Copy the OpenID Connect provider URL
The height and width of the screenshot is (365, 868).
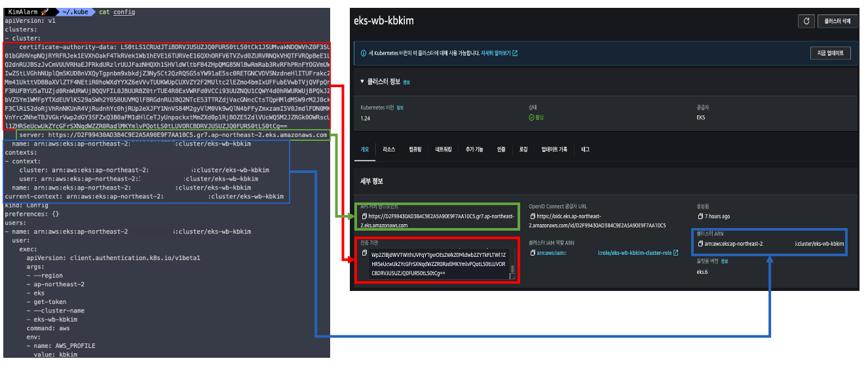pos(532,216)
